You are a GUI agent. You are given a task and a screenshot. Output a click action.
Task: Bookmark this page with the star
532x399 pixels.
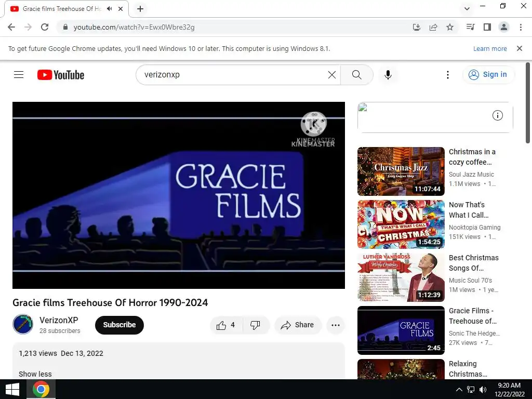450,27
